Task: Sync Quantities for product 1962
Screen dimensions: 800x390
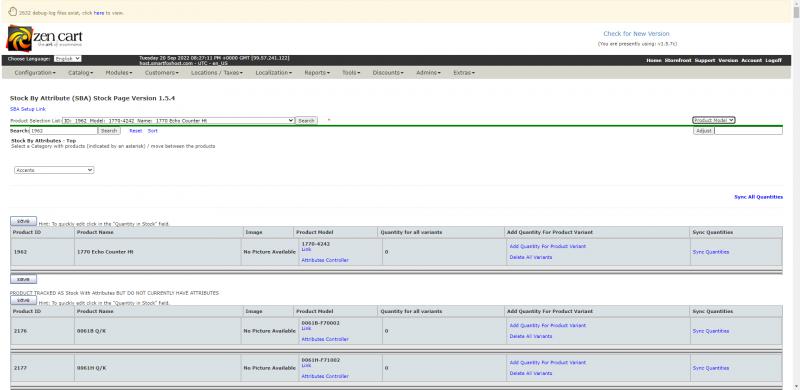Action: pos(711,252)
